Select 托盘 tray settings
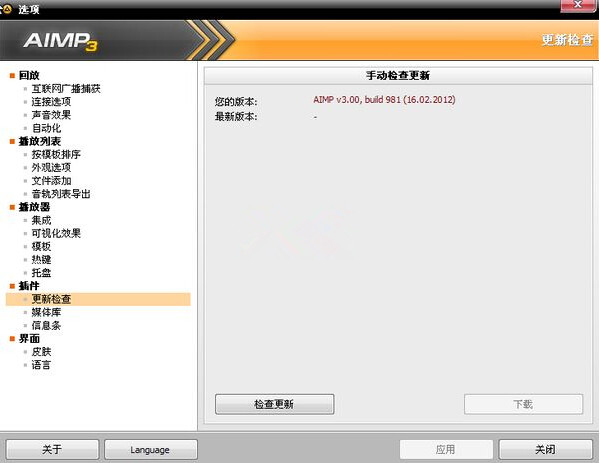This screenshot has height=463, width=600. pyautogui.click(x=41, y=273)
